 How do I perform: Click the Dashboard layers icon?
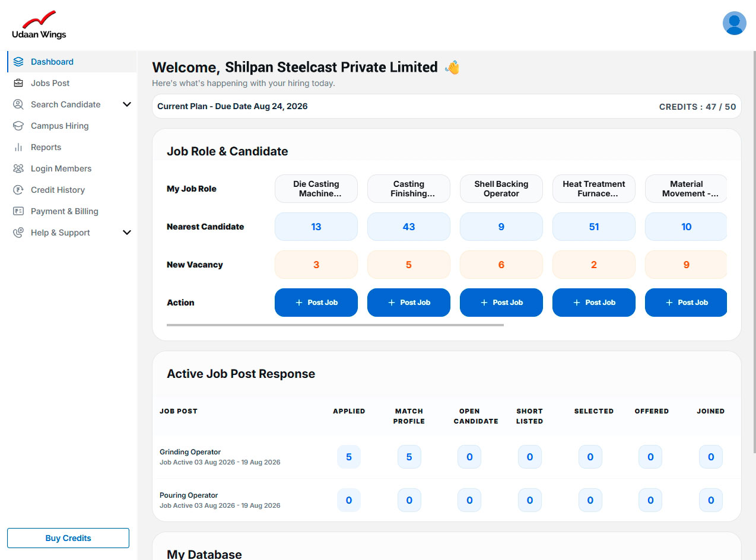18,62
